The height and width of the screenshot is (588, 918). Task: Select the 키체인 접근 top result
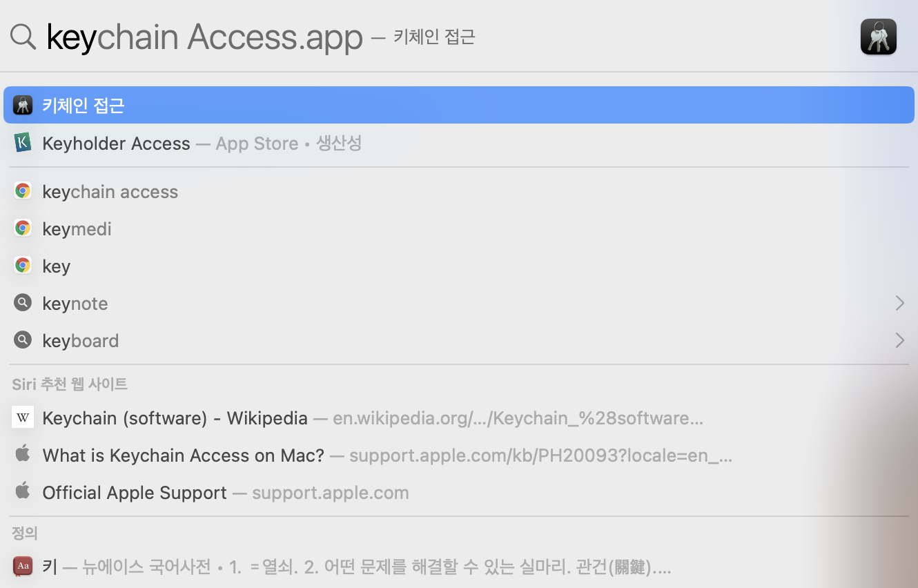[459, 105]
